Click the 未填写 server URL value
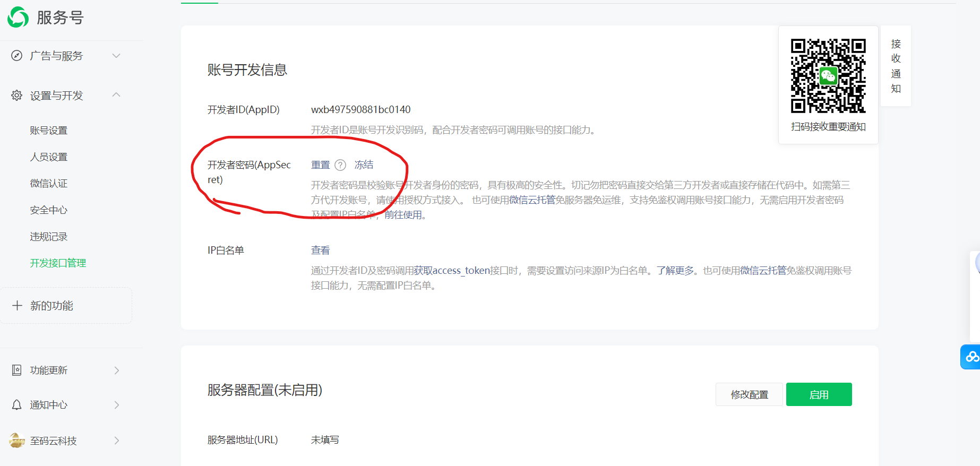 pyautogui.click(x=325, y=440)
